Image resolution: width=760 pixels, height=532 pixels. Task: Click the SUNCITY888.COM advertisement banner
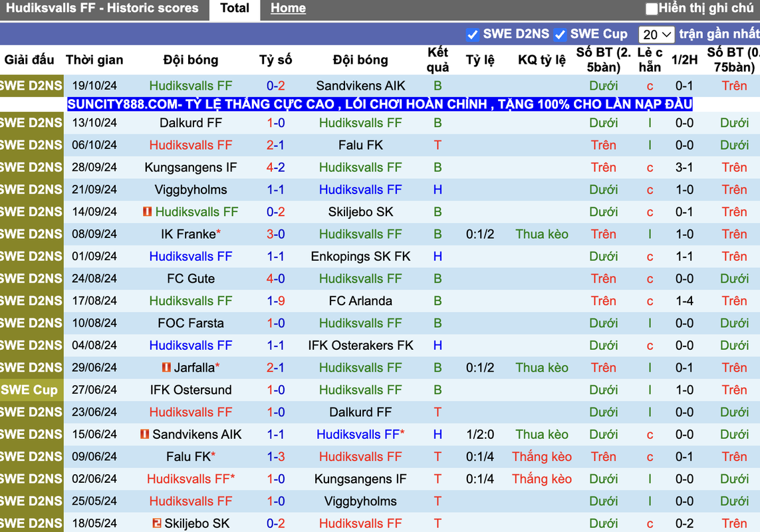380,104
